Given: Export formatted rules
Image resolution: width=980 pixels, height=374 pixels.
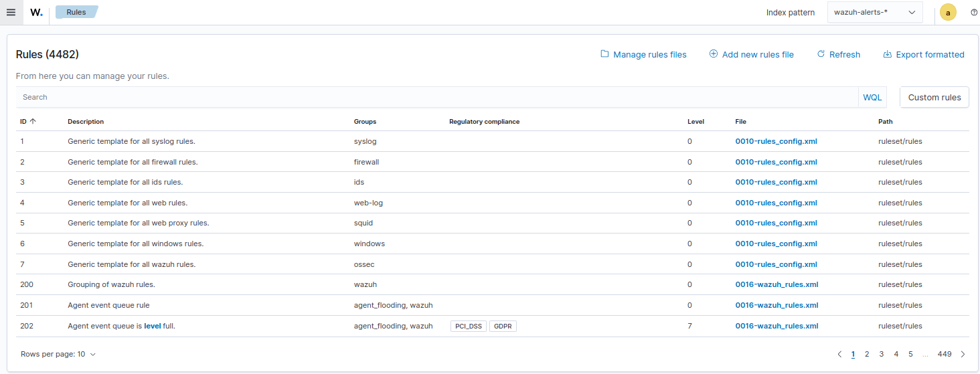Looking at the screenshot, I should (x=924, y=55).
